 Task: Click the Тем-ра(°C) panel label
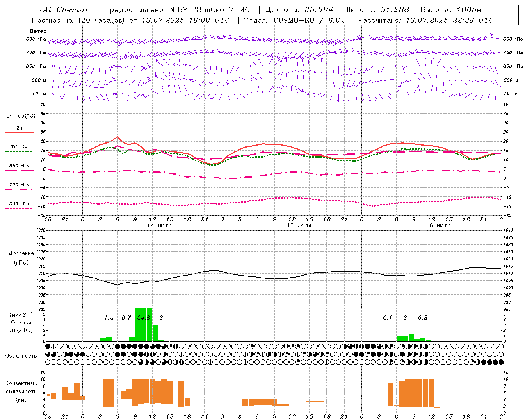pos(19,116)
